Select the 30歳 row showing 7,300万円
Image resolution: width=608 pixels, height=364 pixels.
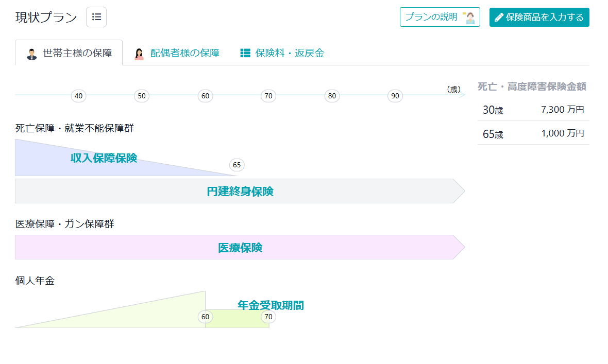[532, 110]
